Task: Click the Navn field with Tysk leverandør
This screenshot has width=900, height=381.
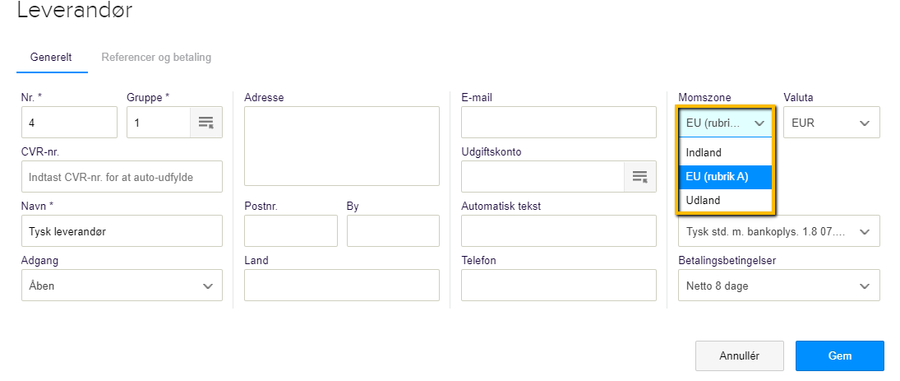Action: (122, 231)
